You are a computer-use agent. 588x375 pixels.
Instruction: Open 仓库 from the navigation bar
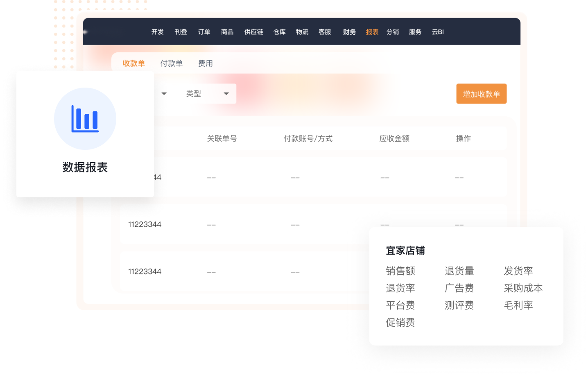pyautogui.click(x=279, y=32)
